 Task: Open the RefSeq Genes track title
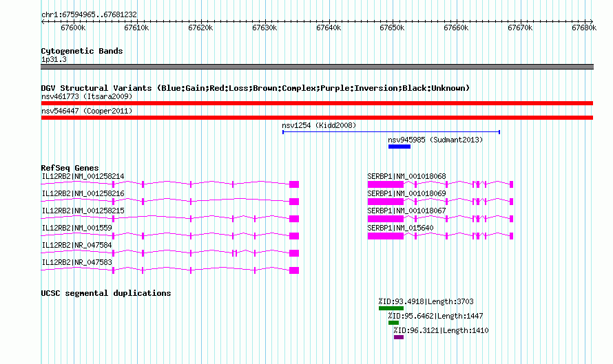[x=70, y=168]
